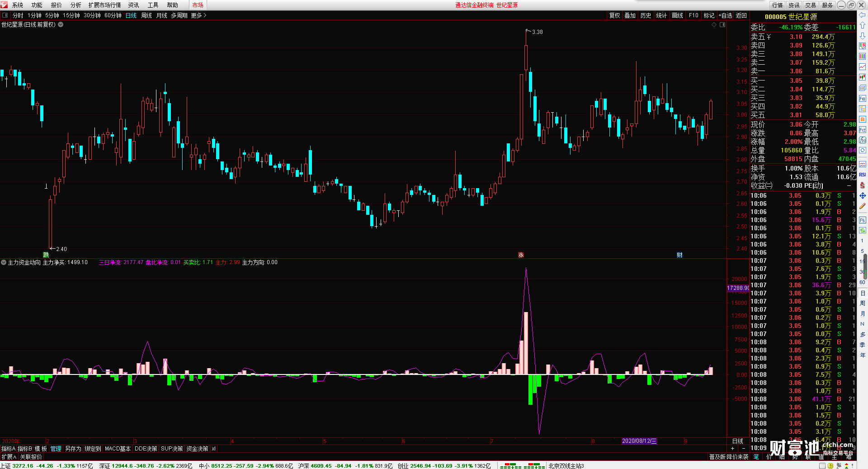Switch chart to 周线 weekly period
Screen dimensions: 868x469
[x=146, y=15]
